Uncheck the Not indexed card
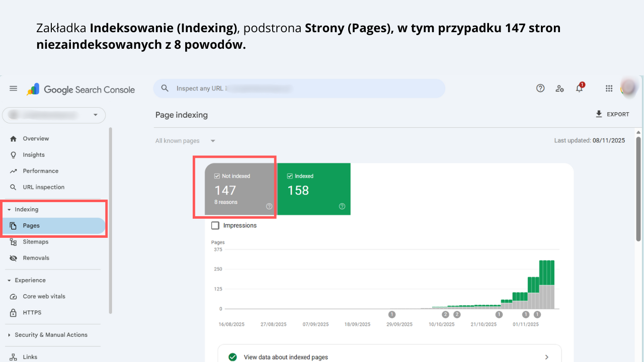This screenshot has width=644, height=362. [x=217, y=176]
